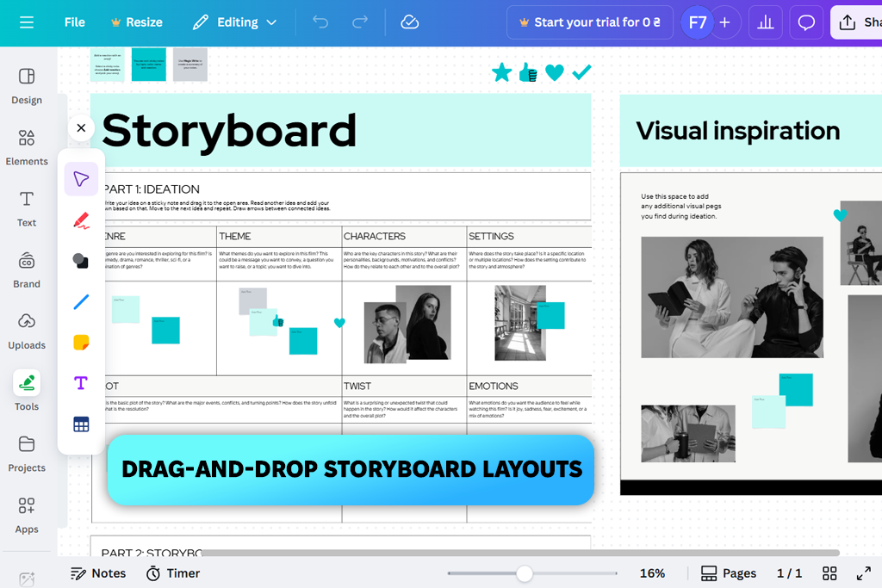
Task: Select the EMOTIONS column header
Action: [x=494, y=387]
